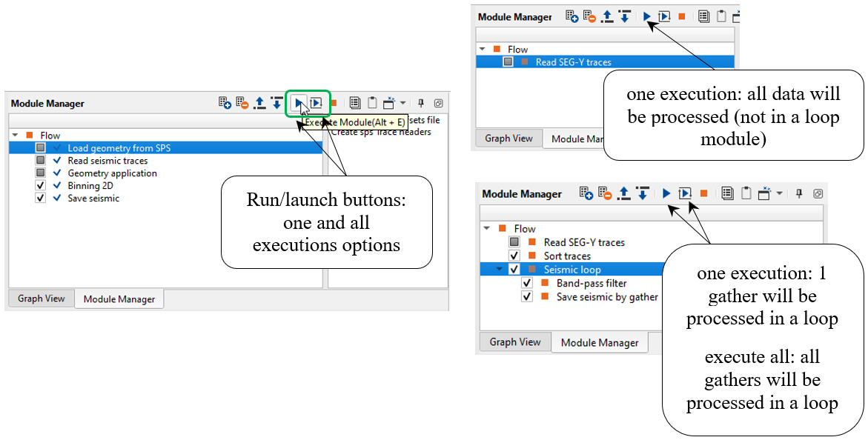This screenshot has width=868, height=440.
Task: Switch to Graph View tab below Binning 2D flow
Action: [x=42, y=299]
